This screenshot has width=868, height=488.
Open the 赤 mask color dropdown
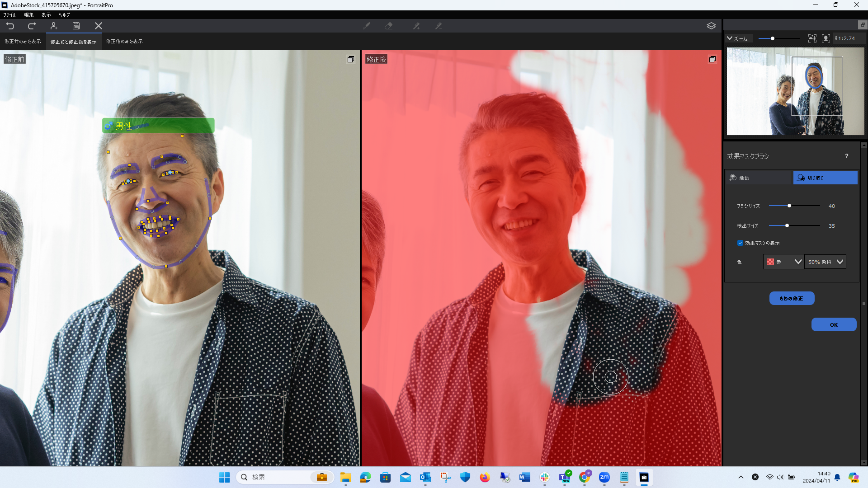click(783, 262)
